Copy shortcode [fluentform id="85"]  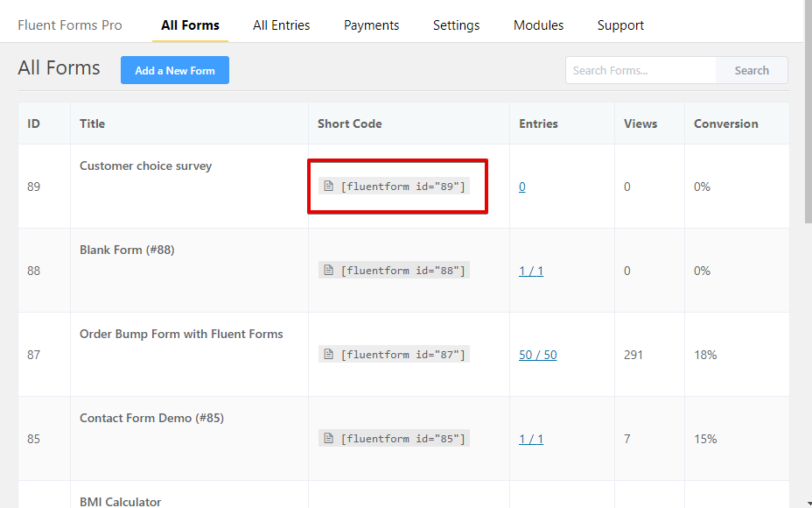click(394, 438)
